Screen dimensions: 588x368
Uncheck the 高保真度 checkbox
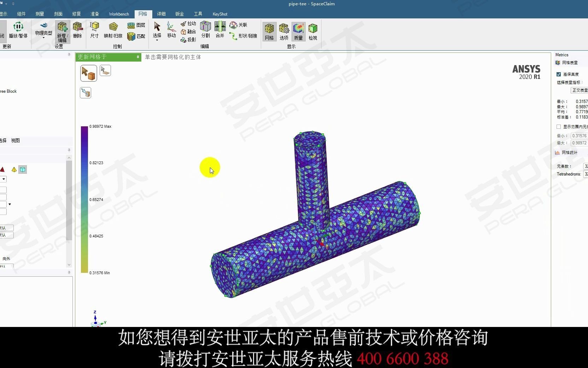pyautogui.click(x=559, y=74)
